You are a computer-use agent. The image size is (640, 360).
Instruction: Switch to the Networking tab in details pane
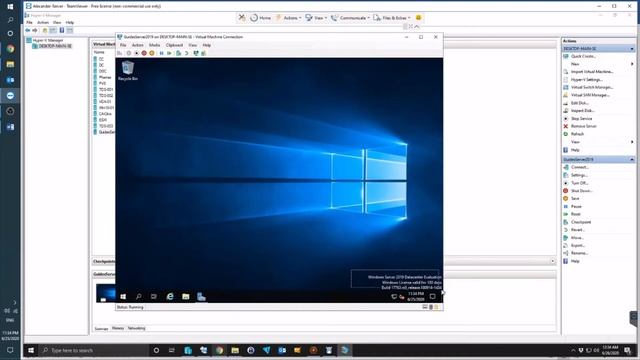point(136,328)
